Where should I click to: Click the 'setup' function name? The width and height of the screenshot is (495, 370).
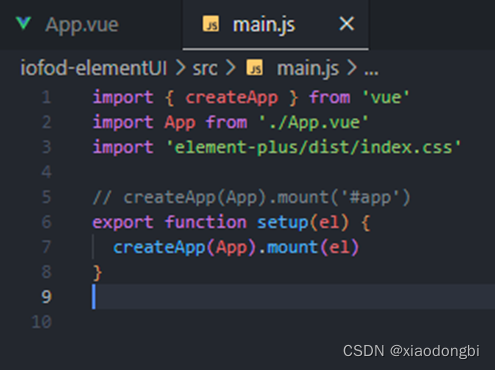tap(283, 222)
